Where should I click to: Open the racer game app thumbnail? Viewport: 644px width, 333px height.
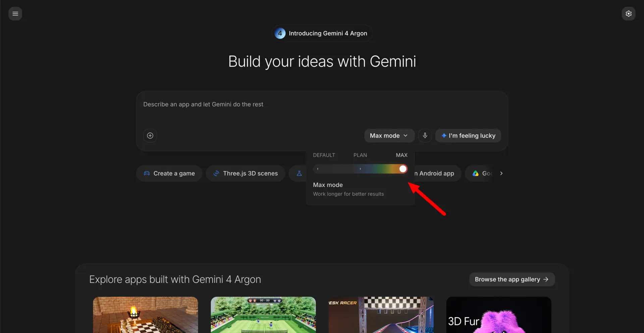coord(381,315)
